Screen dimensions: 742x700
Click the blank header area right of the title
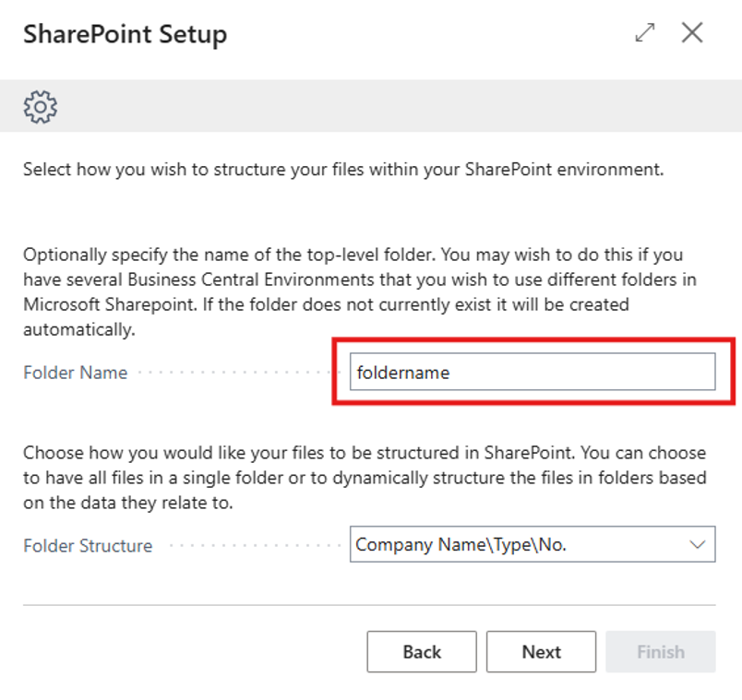point(425,35)
